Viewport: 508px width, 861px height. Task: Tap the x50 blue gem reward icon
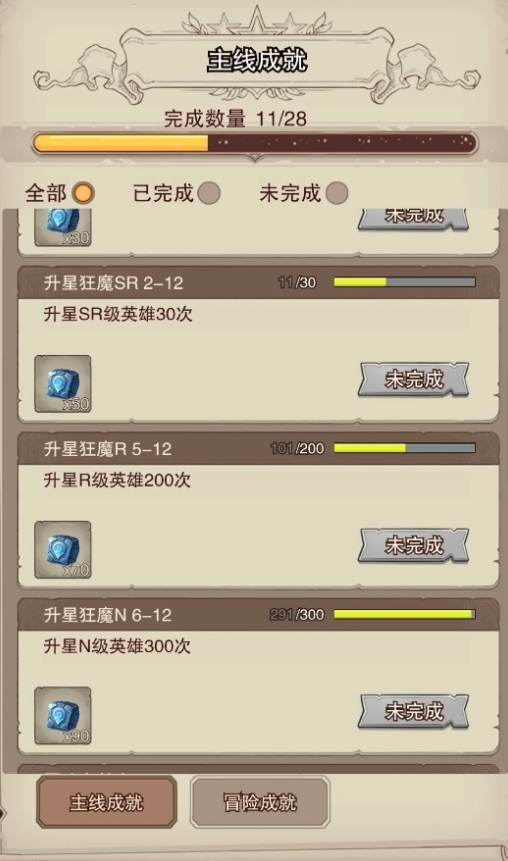pos(63,384)
